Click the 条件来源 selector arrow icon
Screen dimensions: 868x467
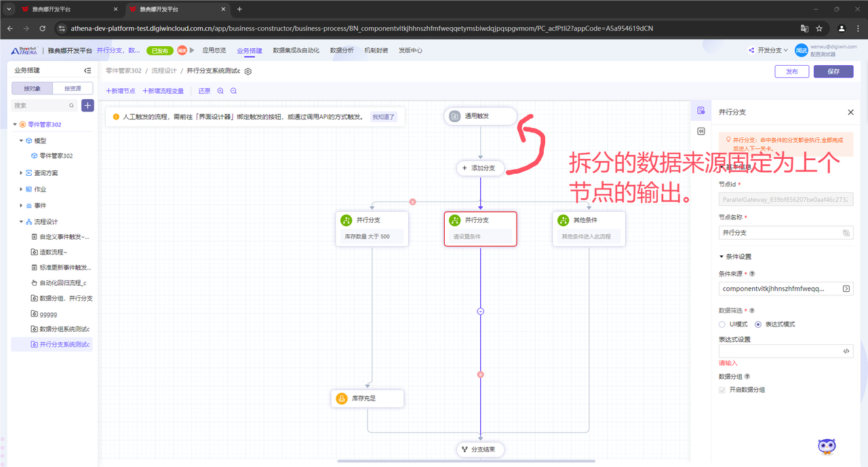[x=846, y=288]
